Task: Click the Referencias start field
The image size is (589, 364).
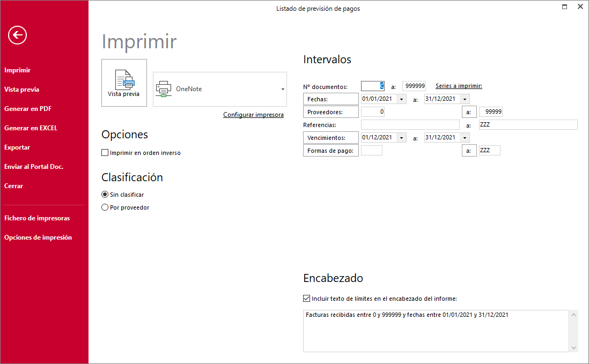Action: coord(410,124)
